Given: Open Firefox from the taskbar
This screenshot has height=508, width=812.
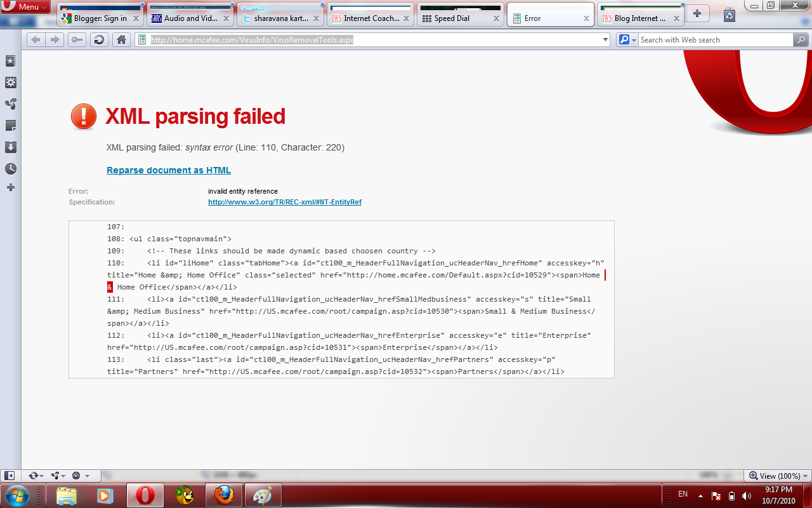Looking at the screenshot, I should 223,495.
